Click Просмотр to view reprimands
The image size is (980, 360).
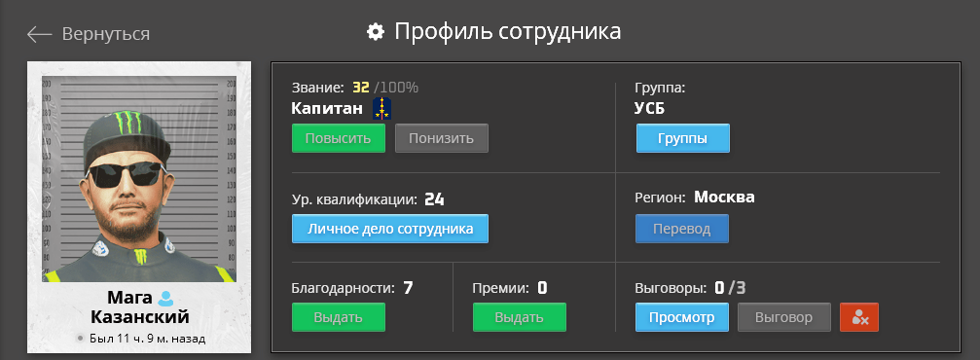click(682, 317)
